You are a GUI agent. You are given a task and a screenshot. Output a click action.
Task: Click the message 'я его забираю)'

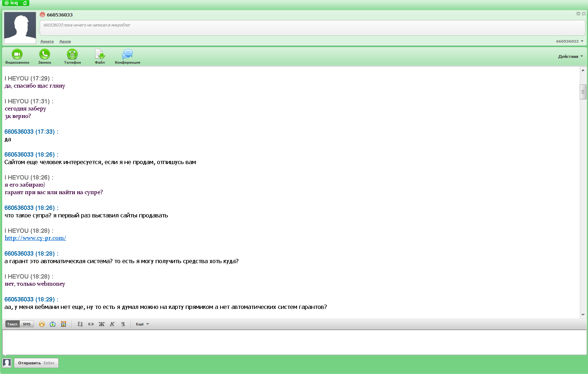pyautogui.click(x=25, y=185)
